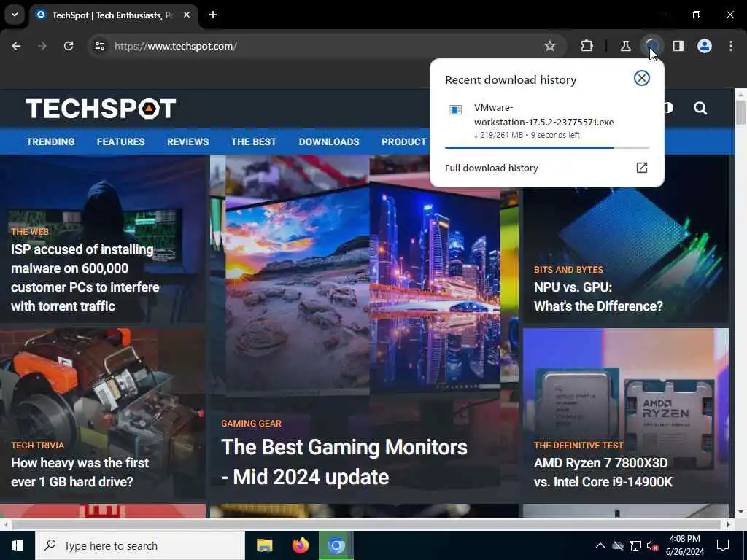Open the DOWNLOADS menu item
747x560 pixels.
[x=329, y=142]
